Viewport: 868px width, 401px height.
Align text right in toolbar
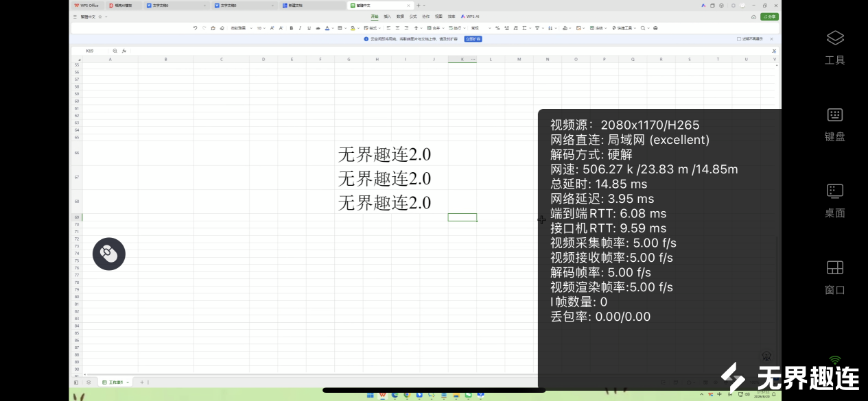click(406, 28)
